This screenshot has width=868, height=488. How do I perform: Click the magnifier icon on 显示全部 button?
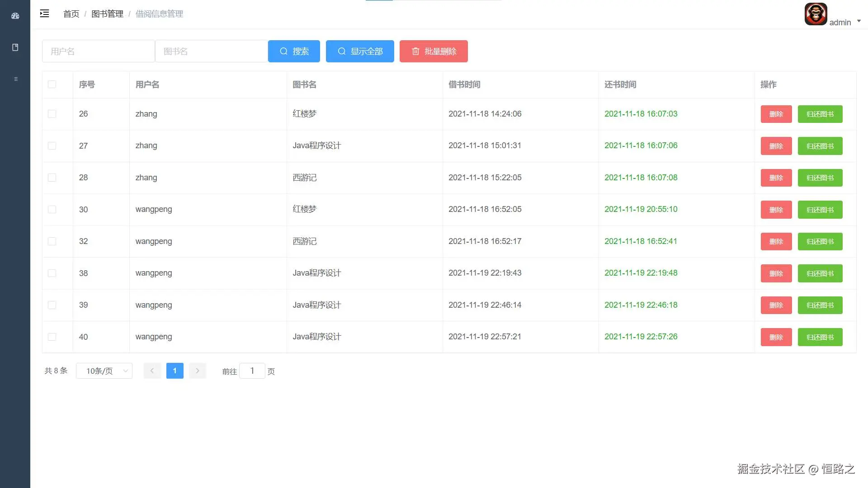pyautogui.click(x=342, y=52)
